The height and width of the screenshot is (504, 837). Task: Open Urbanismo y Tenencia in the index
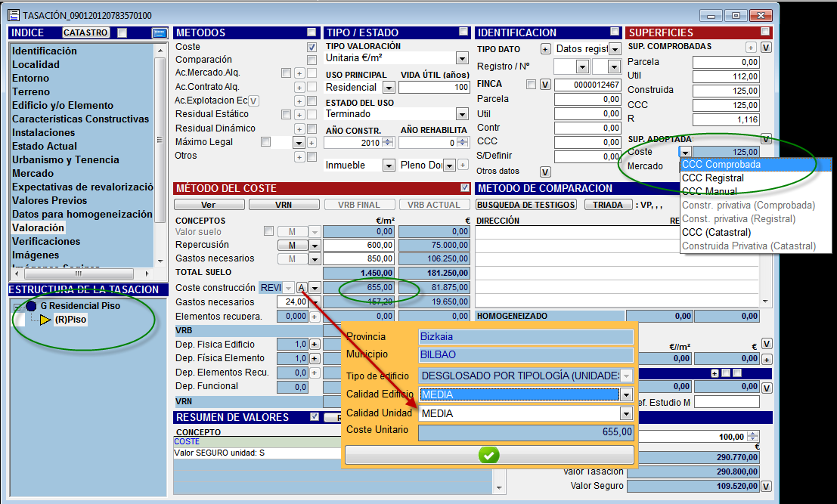[x=66, y=160]
